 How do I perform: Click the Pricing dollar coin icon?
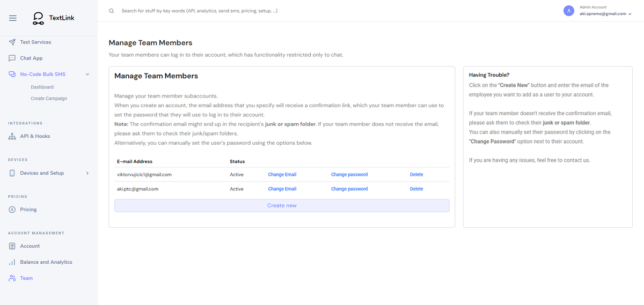[x=12, y=210]
